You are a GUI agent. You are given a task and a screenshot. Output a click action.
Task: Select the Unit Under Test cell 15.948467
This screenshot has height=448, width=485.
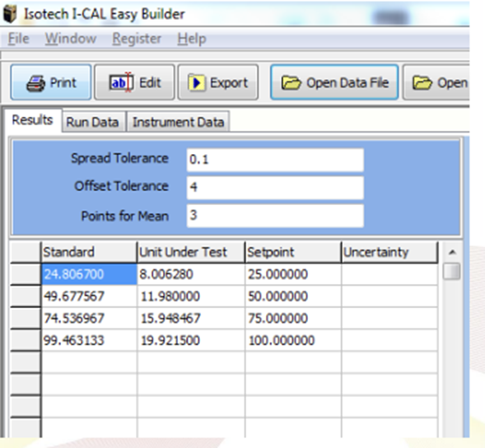(x=191, y=319)
